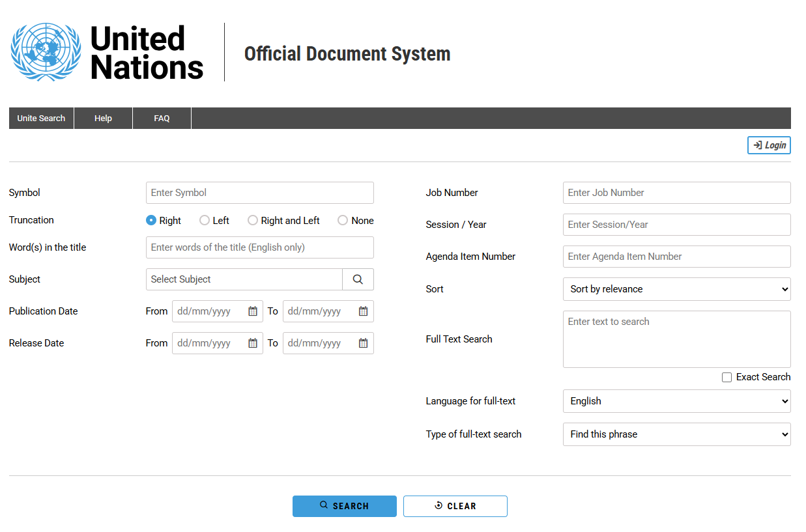Go to the Help menu
Viewport: 806px width, 532px height.
[x=103, y=119]
